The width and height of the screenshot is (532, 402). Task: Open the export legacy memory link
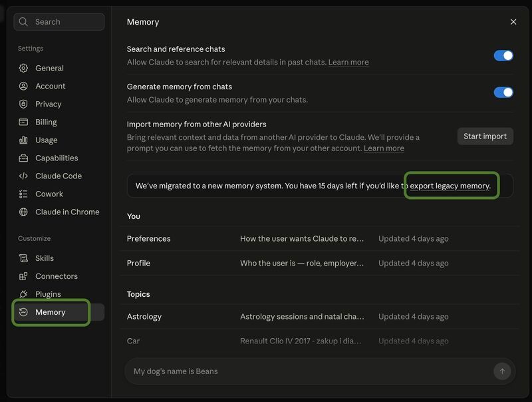[450, 186]
